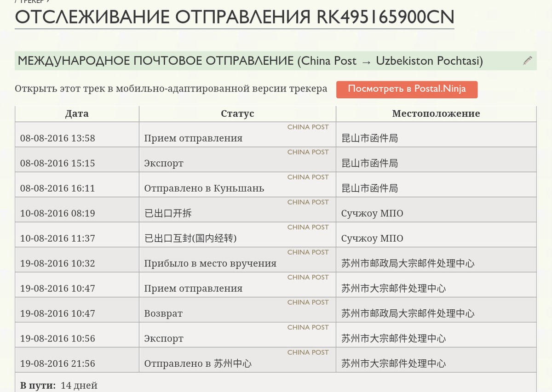Select the heading with tracking number RK495165900CN
Image resolution: width=552 pixels, height=392 pixels.
point(235,17)
